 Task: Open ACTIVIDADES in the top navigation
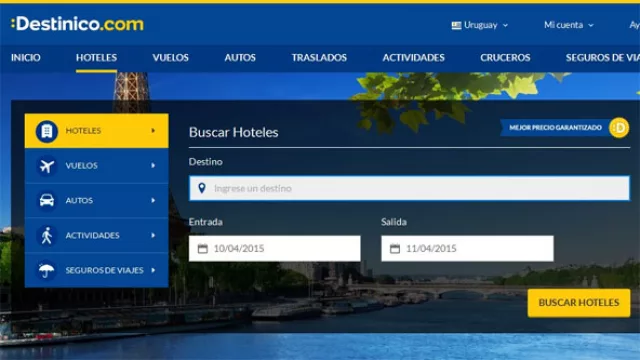click(413, 58)
